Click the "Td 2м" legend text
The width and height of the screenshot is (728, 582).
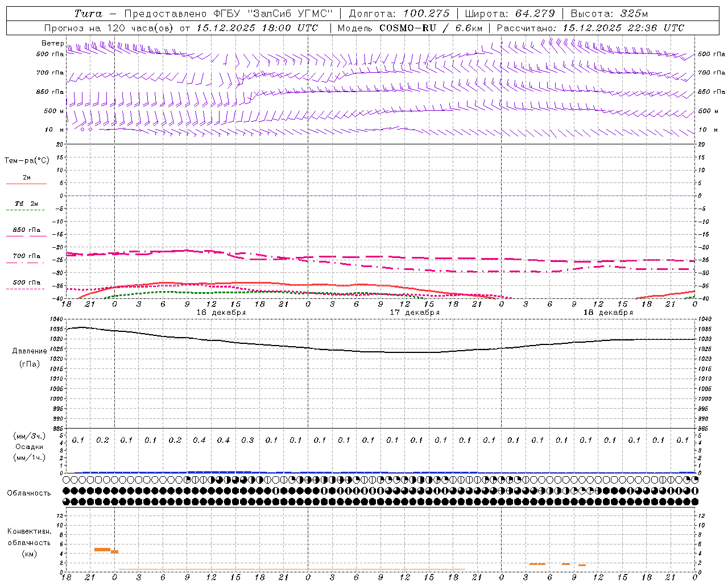(x=27, y=203)
